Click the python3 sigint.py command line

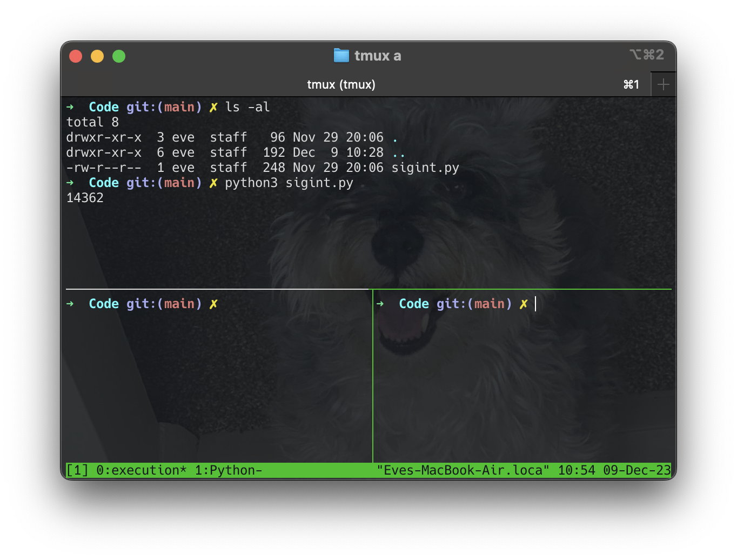(x=289, y=183)
